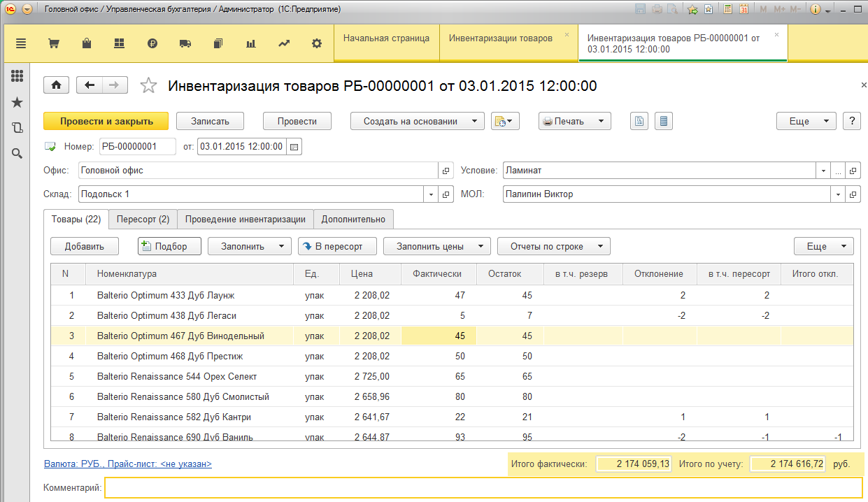Open the Office field value in new window
The width and height of the screenshot is (868, 502).
click(446, 171)
